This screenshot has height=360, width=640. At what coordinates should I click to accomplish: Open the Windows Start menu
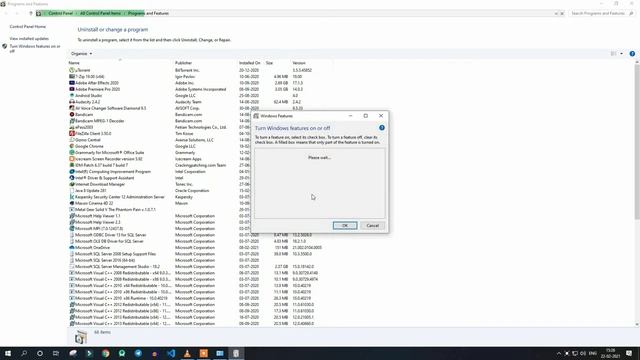point(8,353)
